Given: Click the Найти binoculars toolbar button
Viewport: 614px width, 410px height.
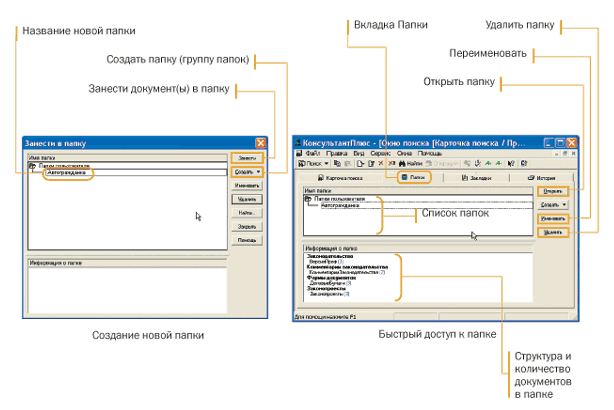Looking at the screenshot, I should click(411, 163).
